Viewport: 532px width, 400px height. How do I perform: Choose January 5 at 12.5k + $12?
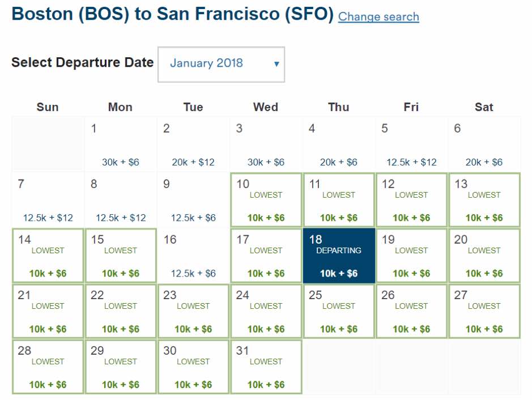[x=411, y=145]
